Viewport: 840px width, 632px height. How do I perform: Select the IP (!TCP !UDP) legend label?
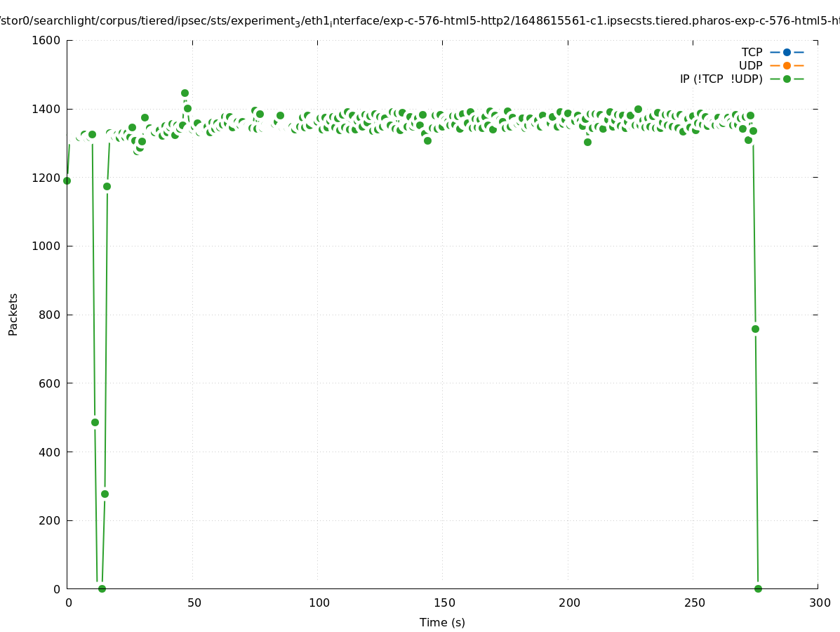click(x=721, y=79)
